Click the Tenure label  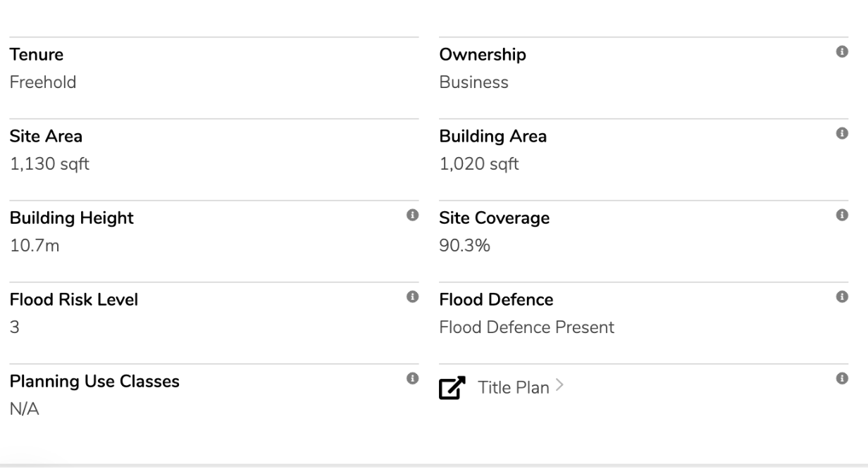[x=37, y=54]
